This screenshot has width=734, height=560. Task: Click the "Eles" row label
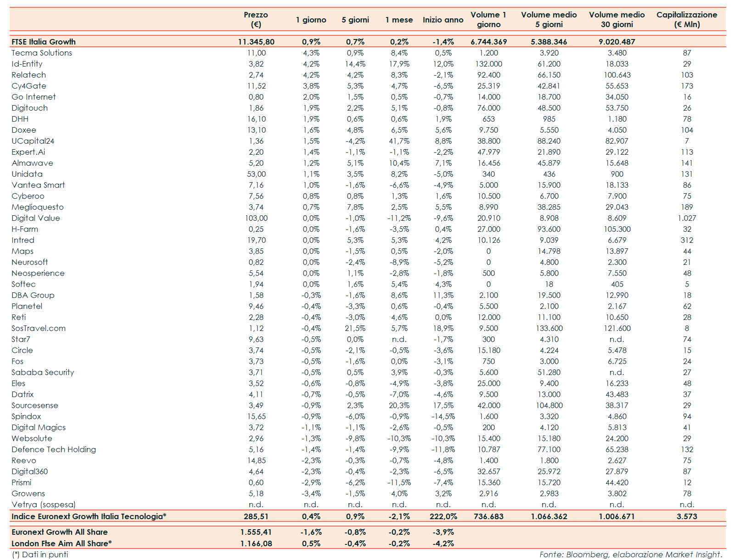(18, 383)
